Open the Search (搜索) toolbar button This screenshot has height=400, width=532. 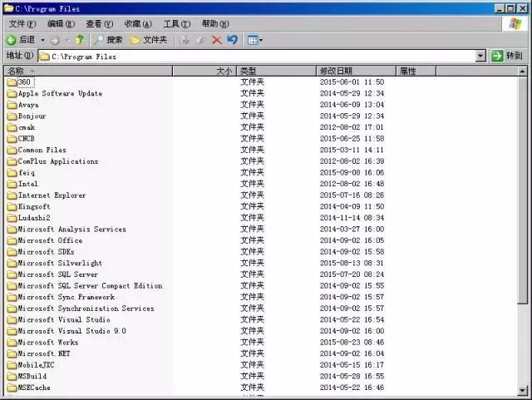108,40
